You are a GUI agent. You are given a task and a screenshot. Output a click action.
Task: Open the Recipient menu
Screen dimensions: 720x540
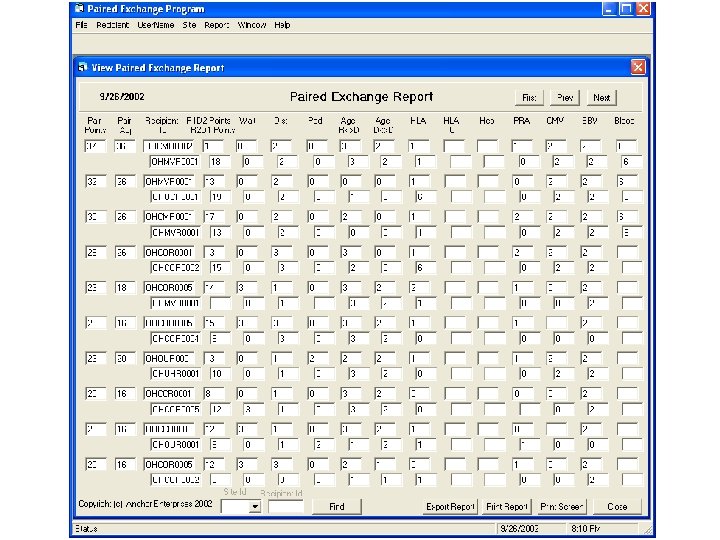112,24
